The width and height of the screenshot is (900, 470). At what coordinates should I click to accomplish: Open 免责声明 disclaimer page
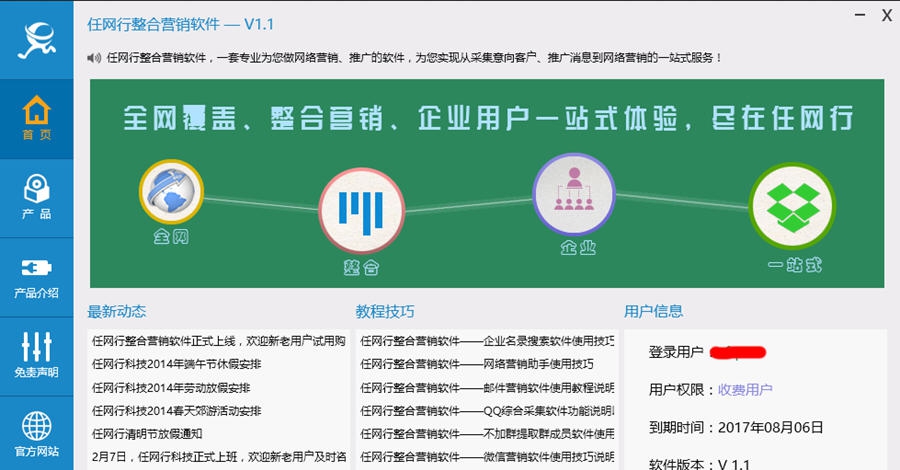point(37,356)
